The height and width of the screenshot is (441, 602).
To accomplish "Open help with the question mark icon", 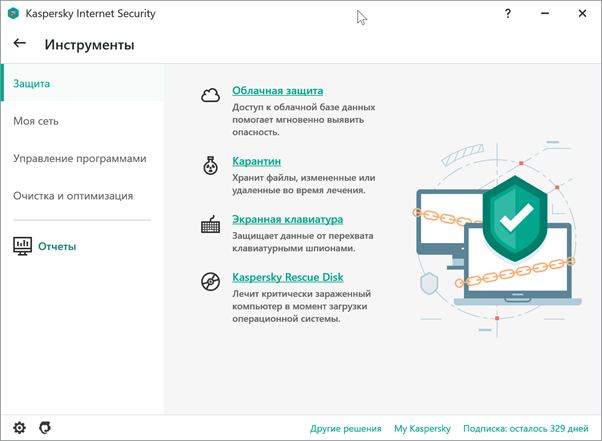I will point(508,13).
